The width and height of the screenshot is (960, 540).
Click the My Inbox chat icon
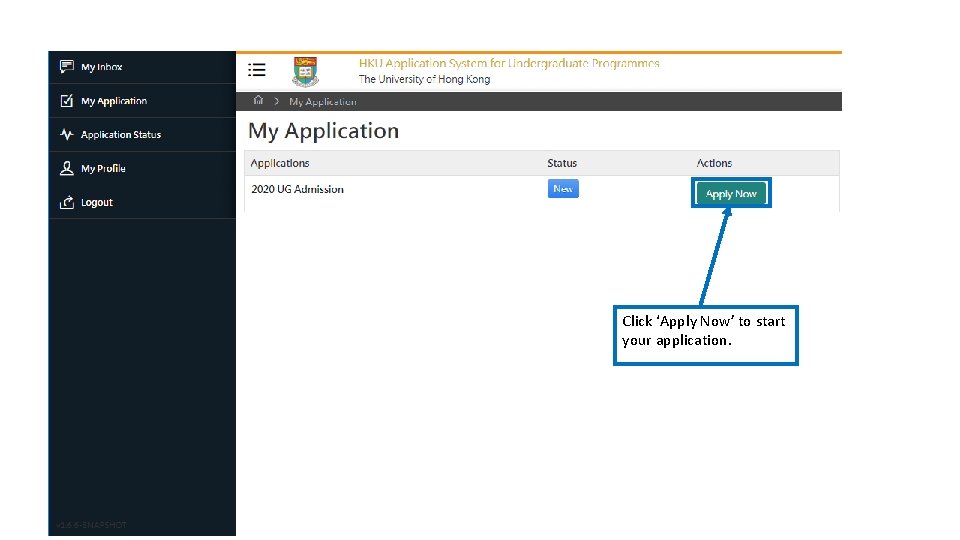coord(67,66)
